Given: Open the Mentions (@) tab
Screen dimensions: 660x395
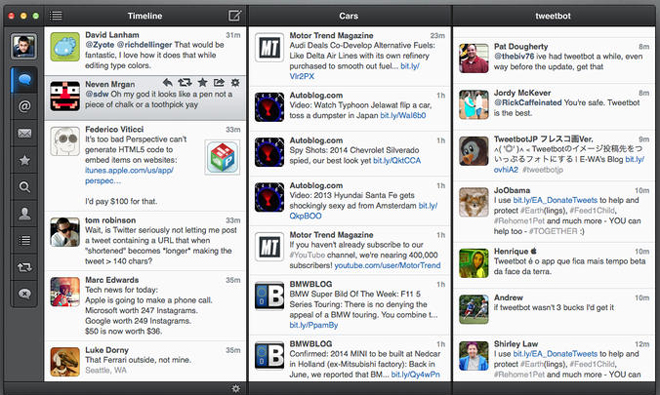Looking at the screenshot, I should pyautogui.click(x=24, y=106).
